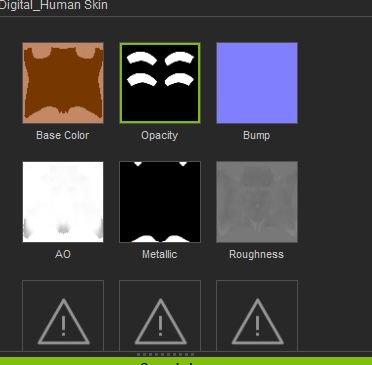Click the Roughness label
The width and height of the screenshot is (372, 365).
pos(257,254)
